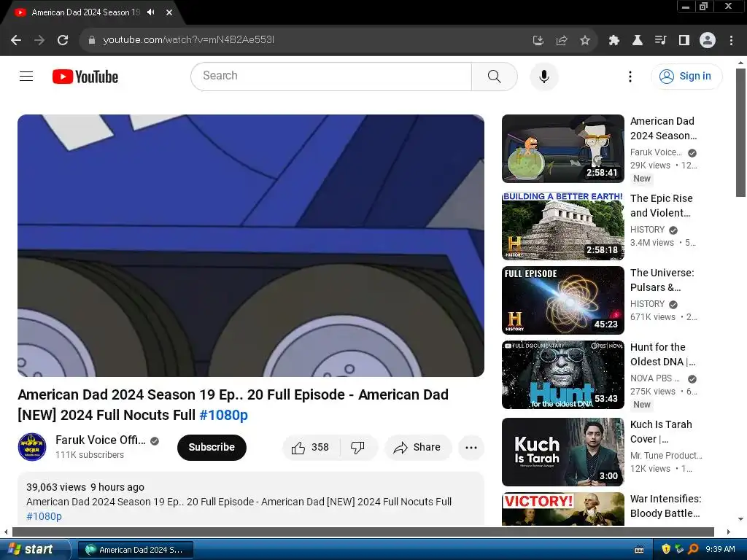Share the video
The height and width of the screenshot is (560, 747).
418,447
